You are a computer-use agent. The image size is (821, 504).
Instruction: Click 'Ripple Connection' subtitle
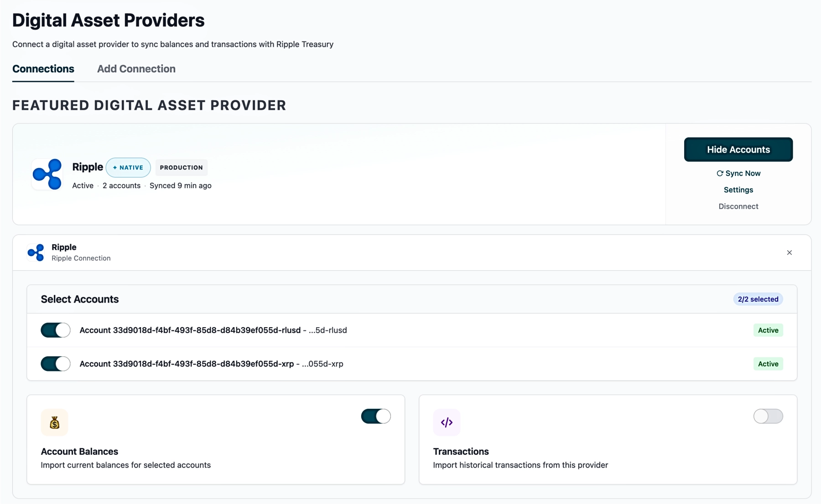pos(81,258)
